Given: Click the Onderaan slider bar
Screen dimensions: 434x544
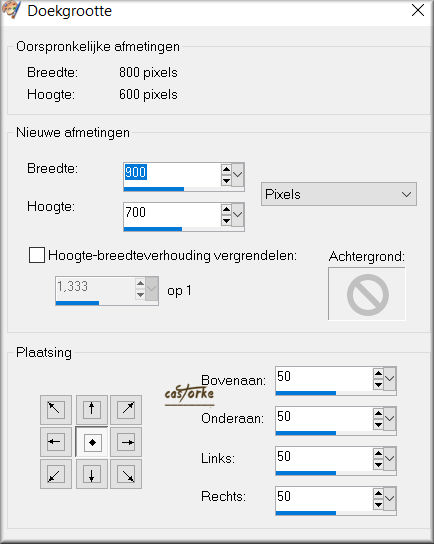Looking at the screenshot, I should tap(335, 433).
